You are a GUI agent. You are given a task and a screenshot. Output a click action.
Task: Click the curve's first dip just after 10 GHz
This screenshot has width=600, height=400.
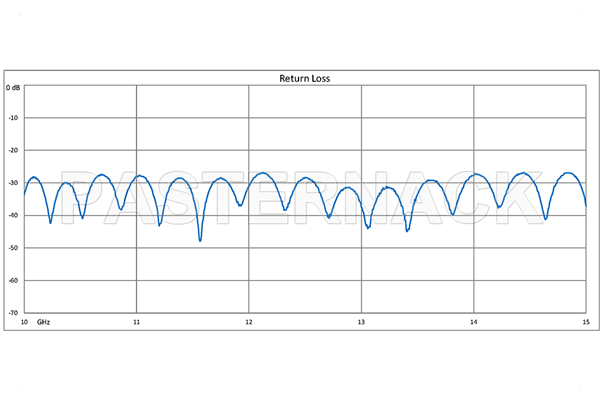tap(50, 221)
